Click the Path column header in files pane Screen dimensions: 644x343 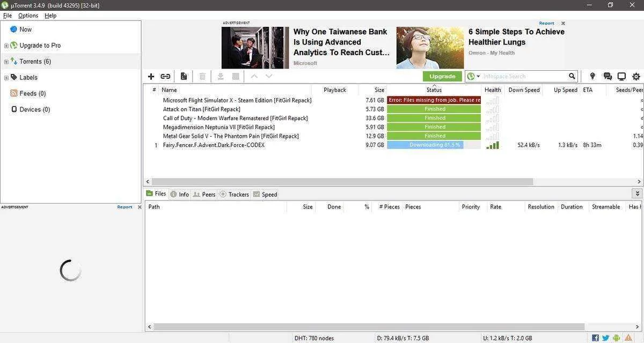[x=154, y=206]
